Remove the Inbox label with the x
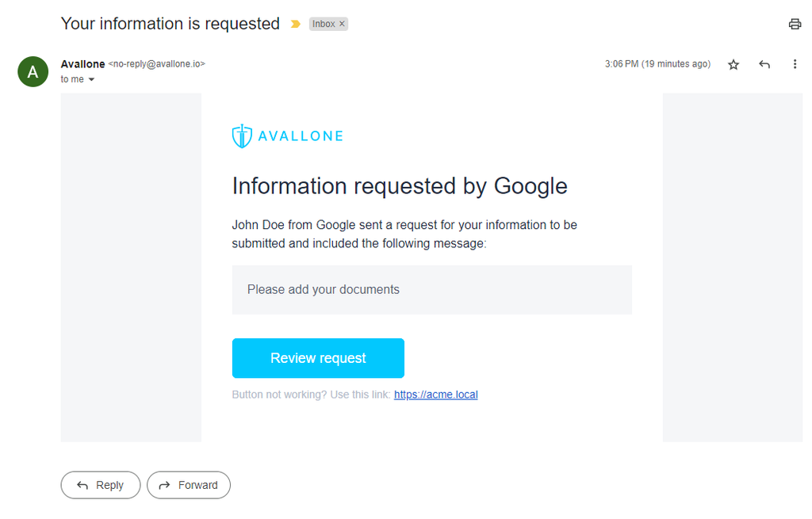Screen dimensions: 812x519 point(342,24)
